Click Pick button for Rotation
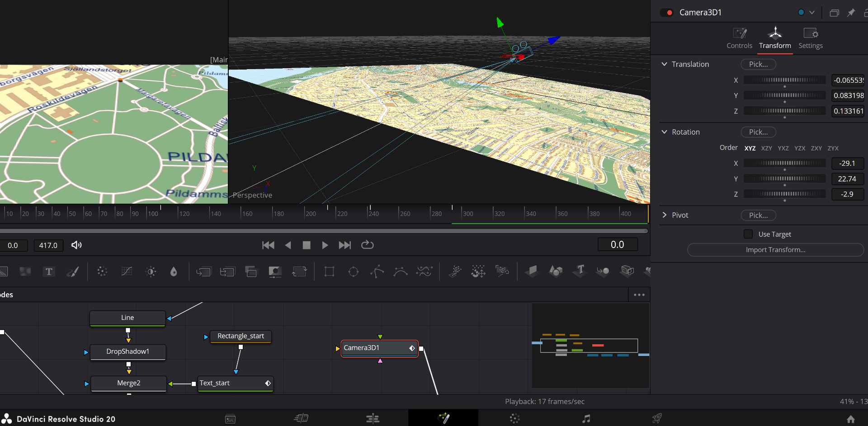 (758, 132)
